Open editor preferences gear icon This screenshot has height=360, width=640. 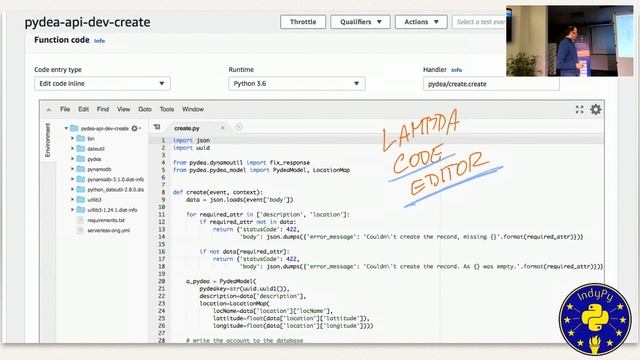(596, 109)
